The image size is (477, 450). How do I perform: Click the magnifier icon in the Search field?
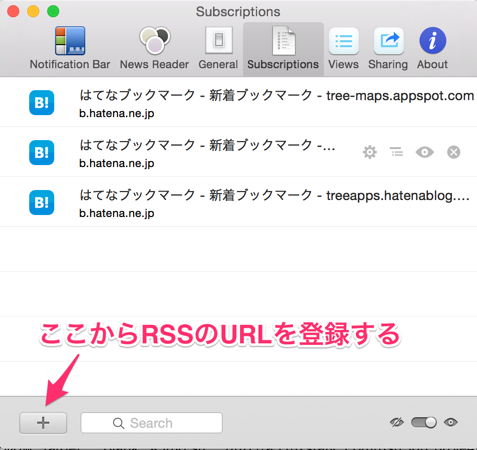(119, 423)
